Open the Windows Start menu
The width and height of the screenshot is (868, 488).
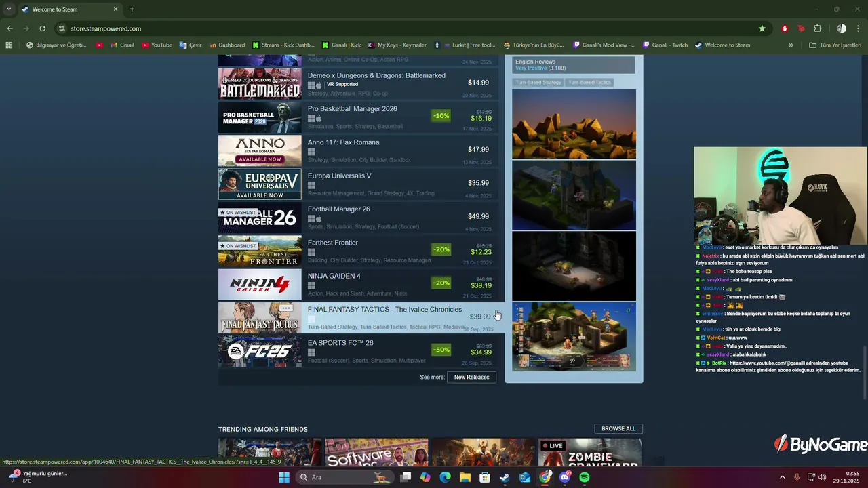pos(284,477)
